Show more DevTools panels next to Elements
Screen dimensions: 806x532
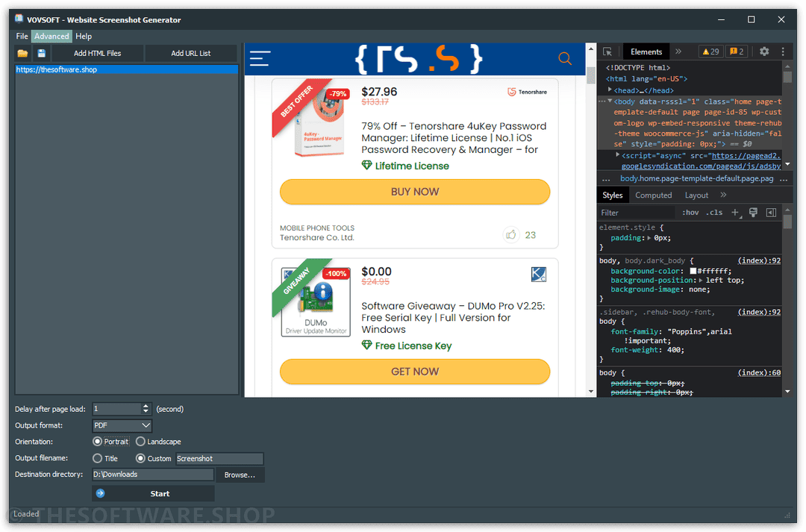[678, 51]
